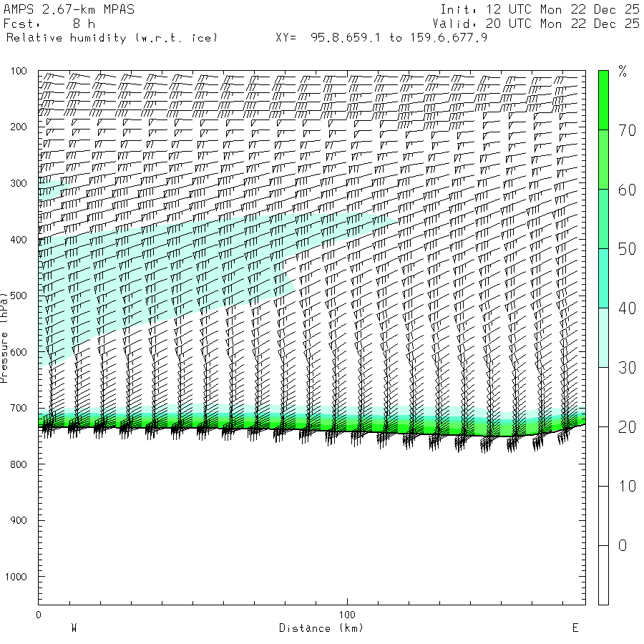Click the brightest green colorbar segment above 70
This screenshot has width=644, height=644.
coord(603,100)
